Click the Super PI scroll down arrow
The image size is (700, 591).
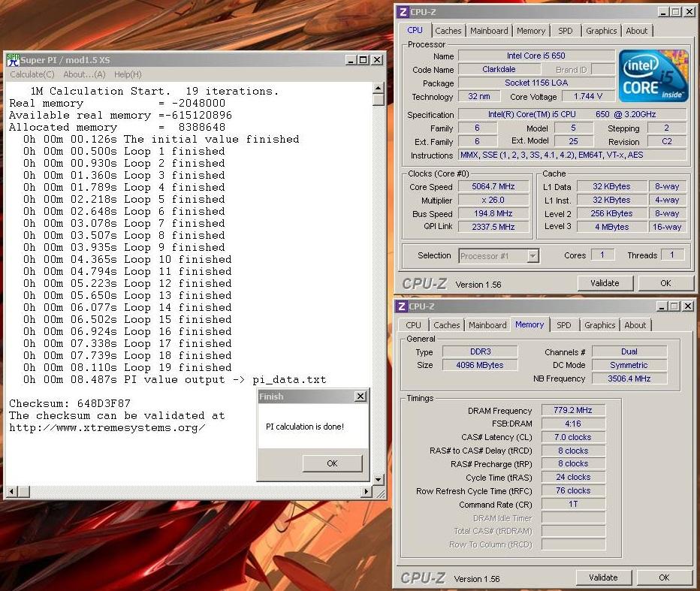(378, 480)
